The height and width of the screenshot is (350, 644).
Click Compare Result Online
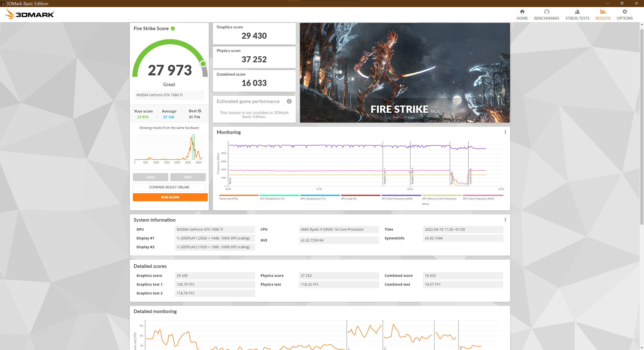[x=169, y=187]
